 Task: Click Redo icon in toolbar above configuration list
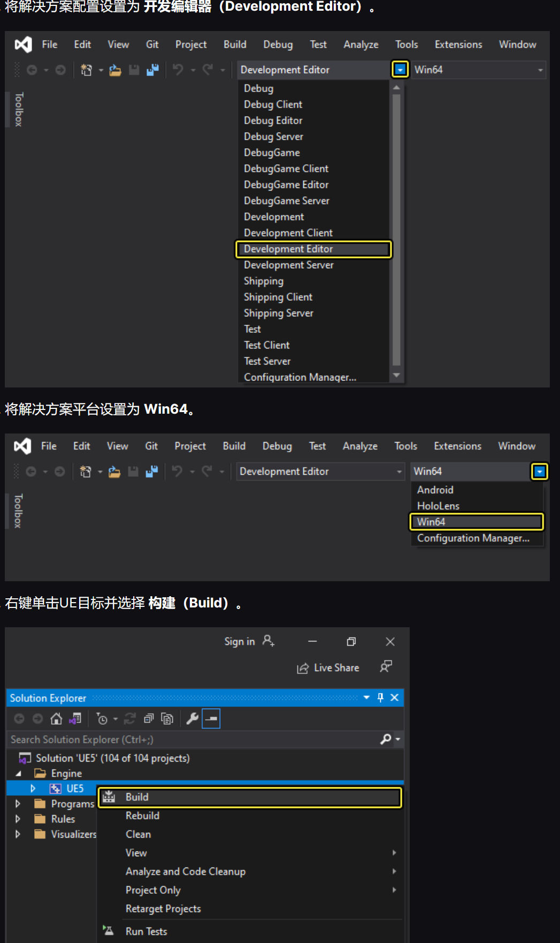point(208,70)
